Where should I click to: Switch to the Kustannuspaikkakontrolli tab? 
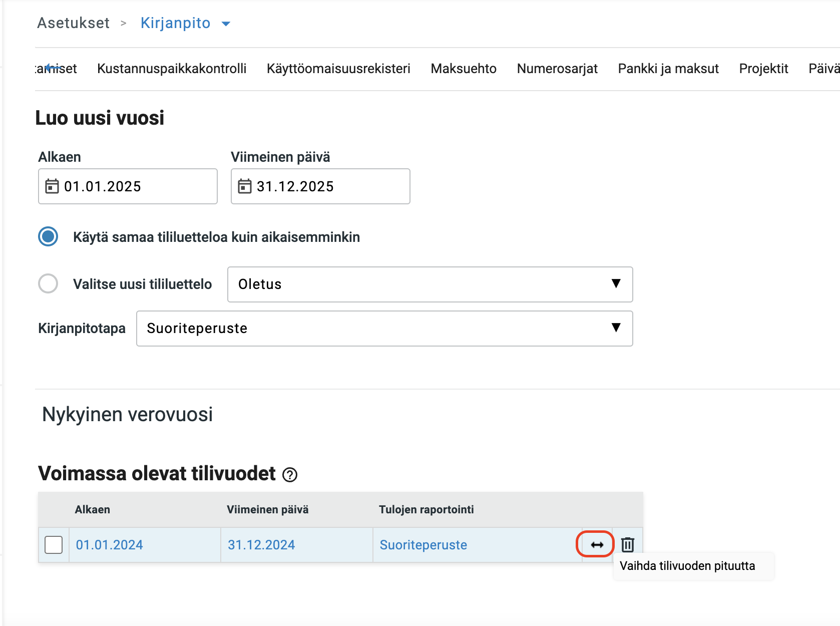(x=172, y=69)
